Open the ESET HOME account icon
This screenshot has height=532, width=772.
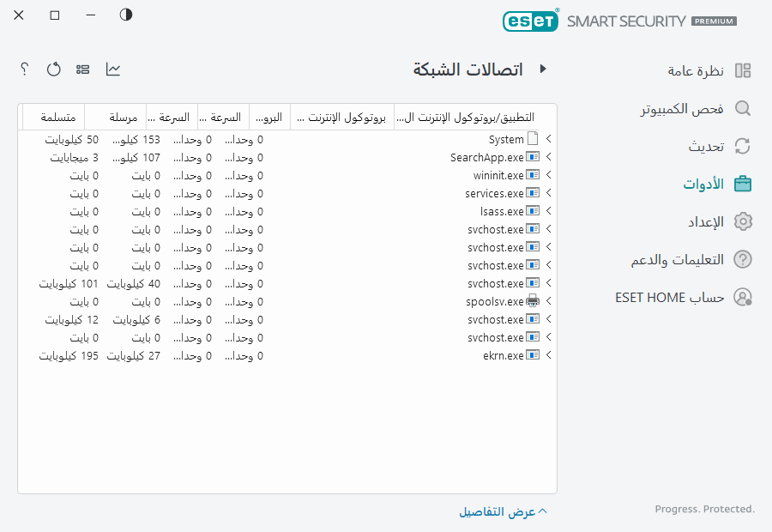click(x=743, y=296)
